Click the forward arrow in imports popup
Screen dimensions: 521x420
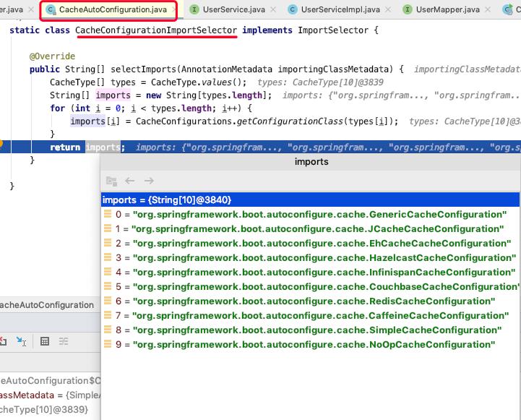tap(149, 181)
